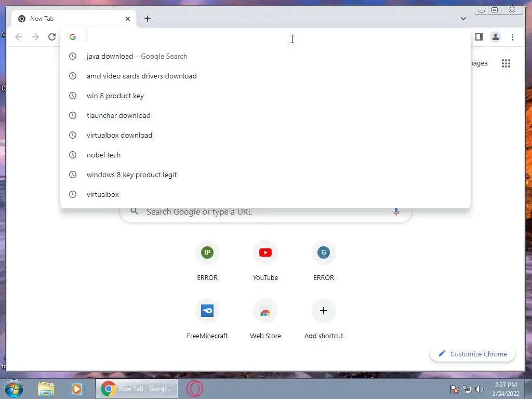
Task: Choose 'win 8 product key' suggestion
Action: [x=265, y=96]
